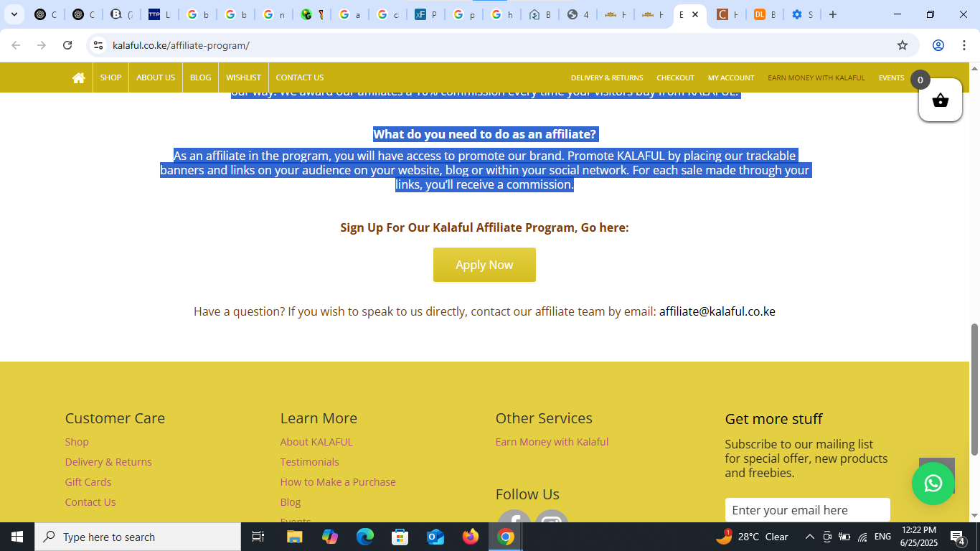Click the Apply Now button
Viewport: 980px width, 551px height.
(484, 265)
